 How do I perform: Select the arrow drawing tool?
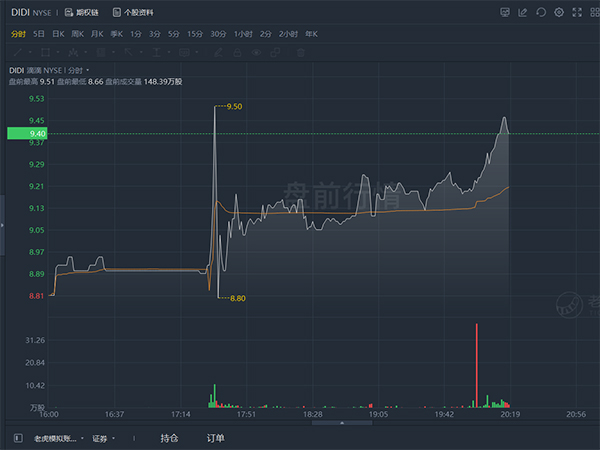coord(129,52)
